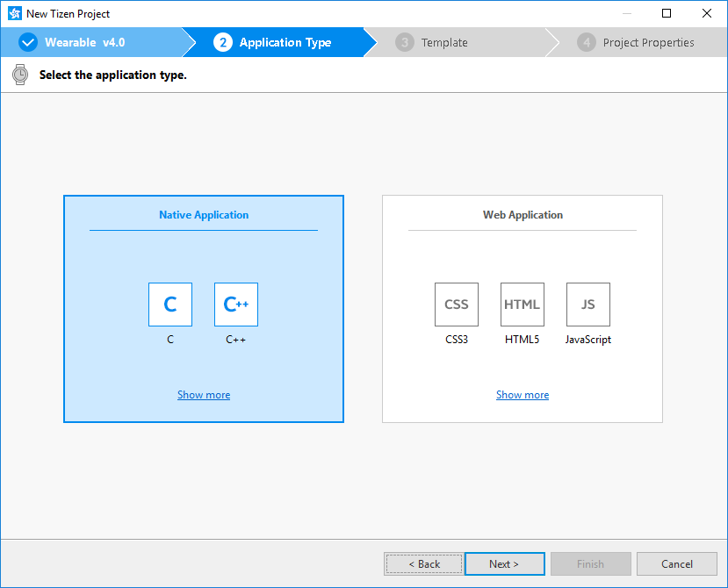This screenshot has height=588, width=728.
Task: Switch to the Template step
Action: (443, 41)
